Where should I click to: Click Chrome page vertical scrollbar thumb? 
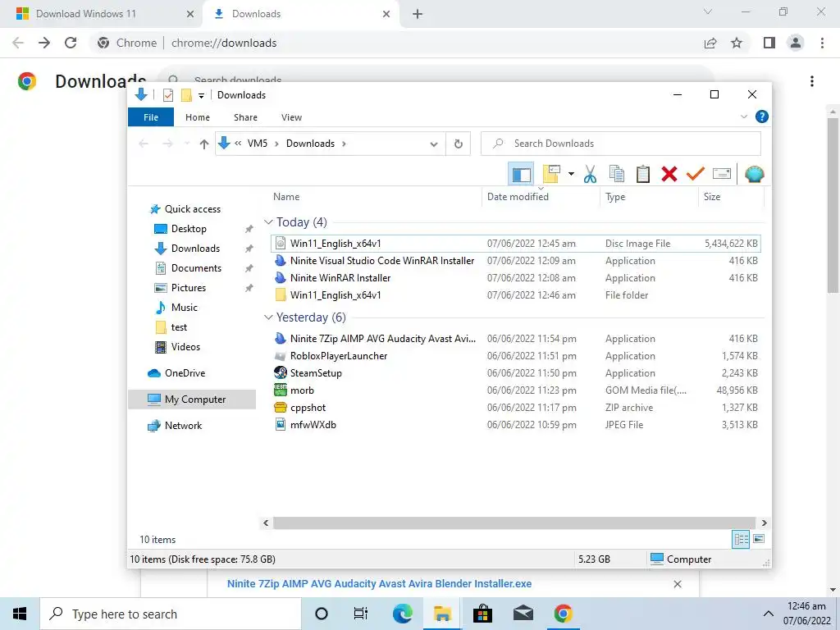click(833, 205)
